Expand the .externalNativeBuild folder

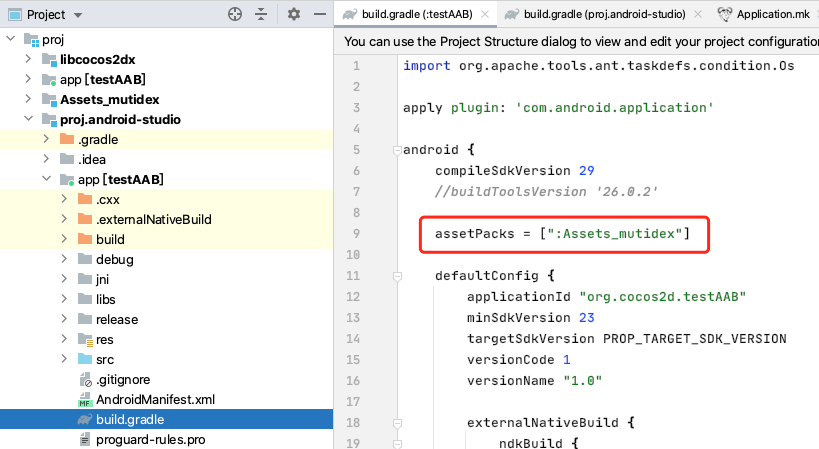tap(64, 219)
